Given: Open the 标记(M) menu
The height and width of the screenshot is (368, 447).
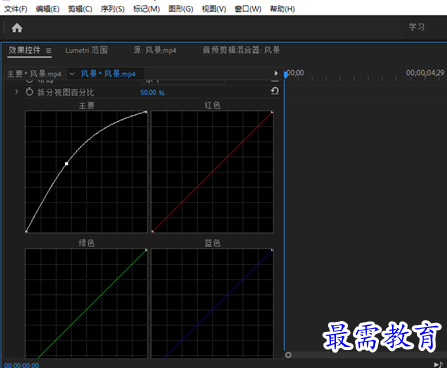Looking at the screenshot, I should (146, 9).
